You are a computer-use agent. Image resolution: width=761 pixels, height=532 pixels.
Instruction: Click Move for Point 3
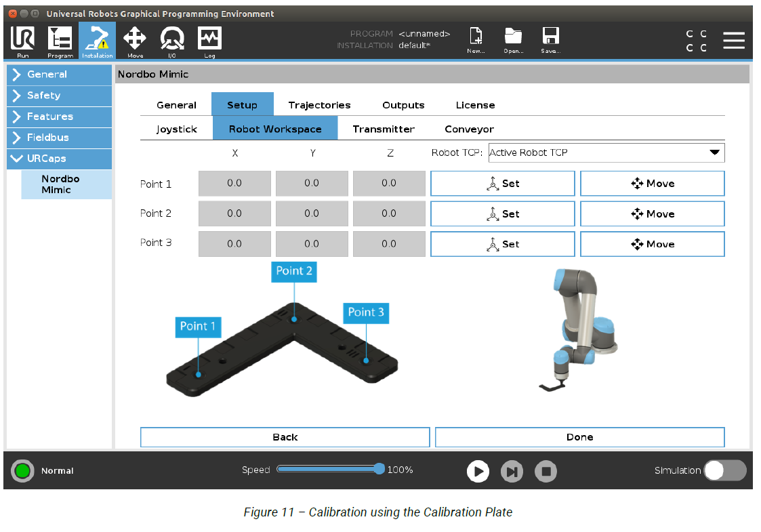pos(653,244)
